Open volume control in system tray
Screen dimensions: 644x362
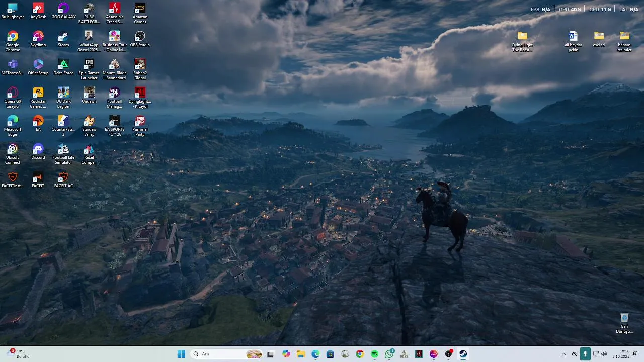604,354
